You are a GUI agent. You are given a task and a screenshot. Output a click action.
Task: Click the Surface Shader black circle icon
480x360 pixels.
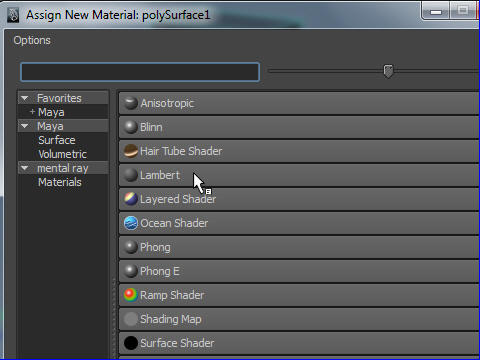(x=131, y=343)
